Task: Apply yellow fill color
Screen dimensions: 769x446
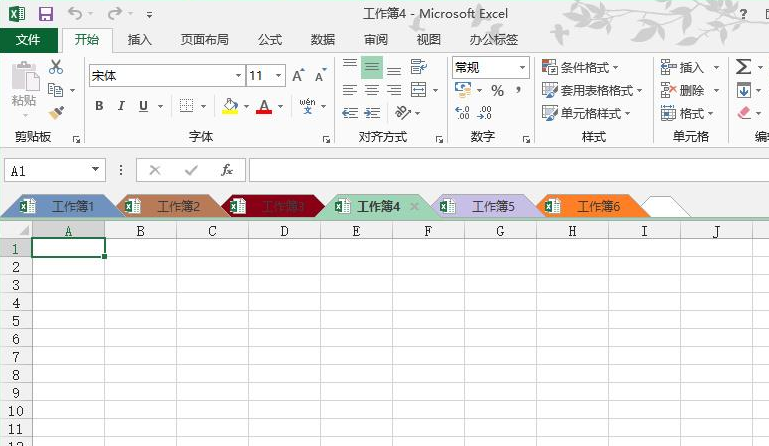Action: tap(230, 105)
